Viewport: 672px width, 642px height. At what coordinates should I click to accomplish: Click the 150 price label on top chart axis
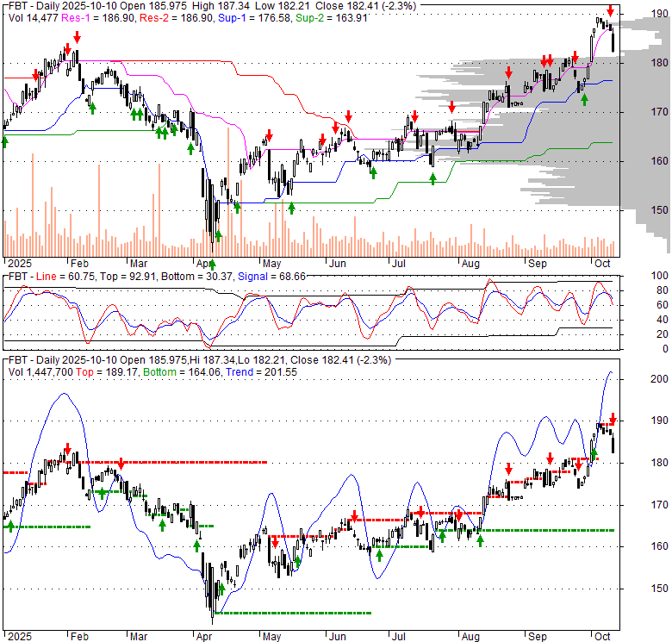[660, 210]
